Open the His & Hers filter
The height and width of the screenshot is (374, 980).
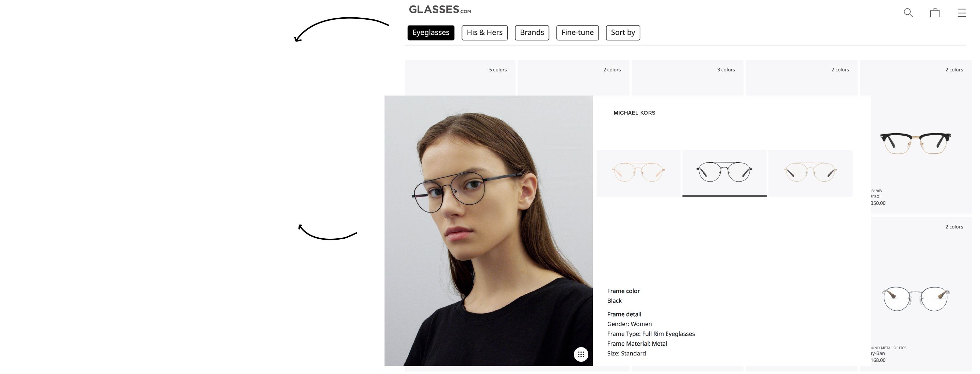pyautogui.click(x=484, y=33)
